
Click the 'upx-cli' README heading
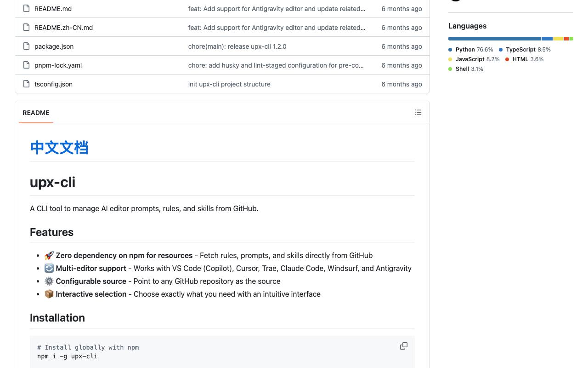pyautogui.click(x=52, y=182)
